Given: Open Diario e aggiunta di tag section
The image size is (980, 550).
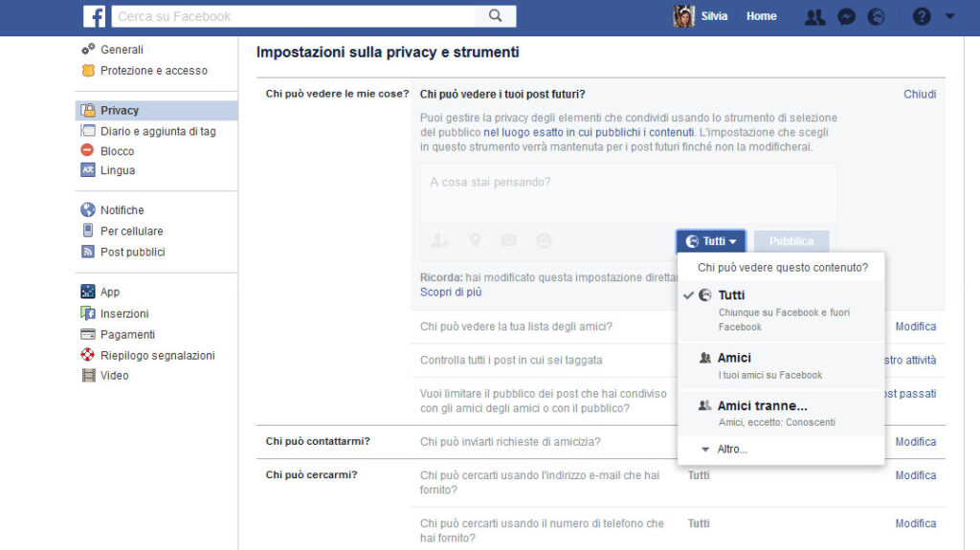Looking at the screenshot, I should tap(156, 131).
